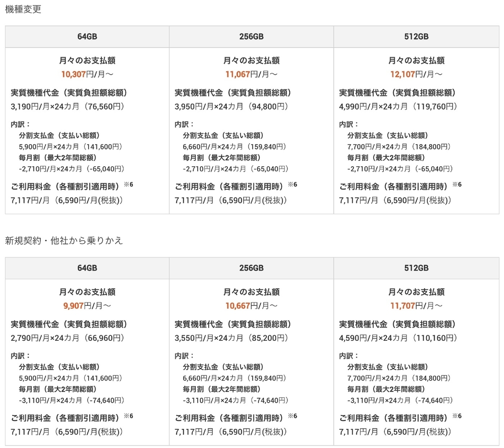Open footnote ※6 in 機種変更 64GB column
The image size is (504, 448).
pos(128,184)
